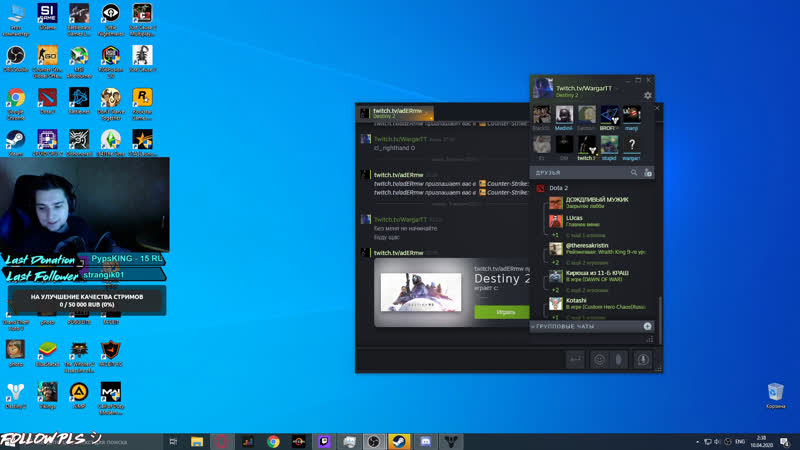Open Twitch app from the taskbar
Image resolution: width=800 pixels, height=450 pixels.
[x=324, y=441]
